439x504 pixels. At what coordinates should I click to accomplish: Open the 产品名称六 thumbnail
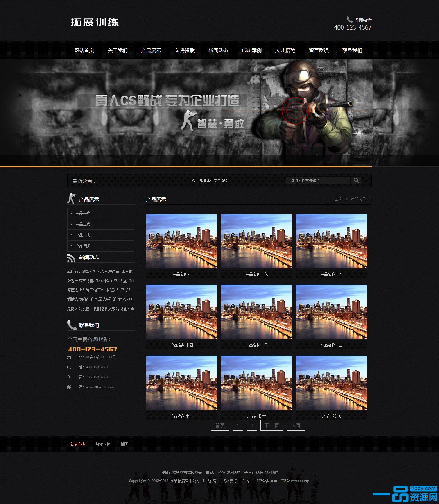(182, 241)
